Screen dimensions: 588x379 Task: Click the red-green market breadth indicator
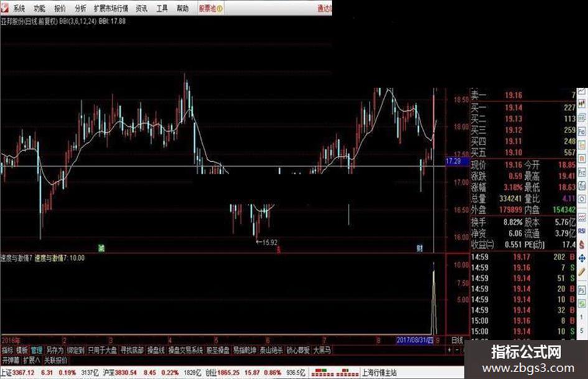335,373
